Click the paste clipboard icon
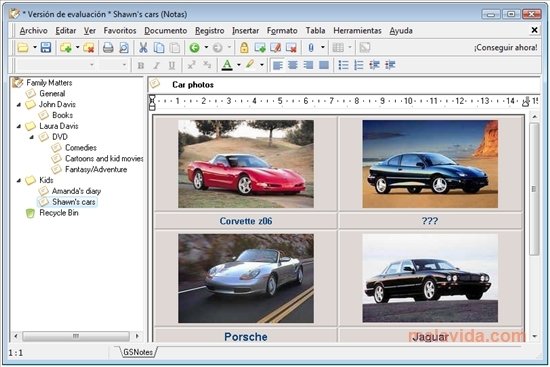The width and height of the screenshot is (550, 367). point(175,47)
